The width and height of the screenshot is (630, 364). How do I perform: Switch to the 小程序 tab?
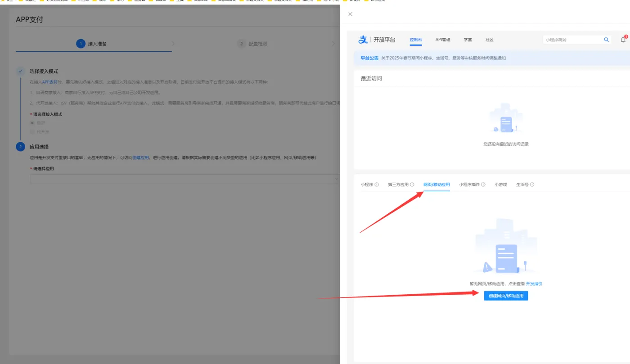tap(367, 184)
